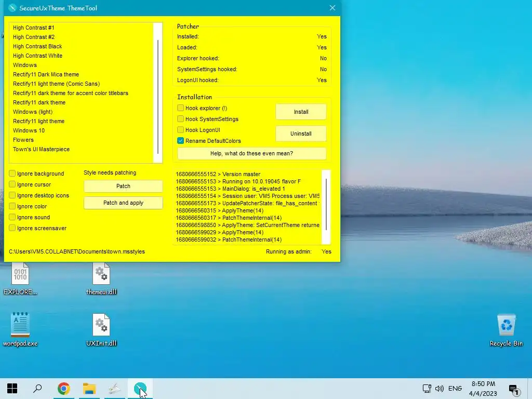The image size is (532, 399).
Task: Click the Install button
Action: (301, 112)
